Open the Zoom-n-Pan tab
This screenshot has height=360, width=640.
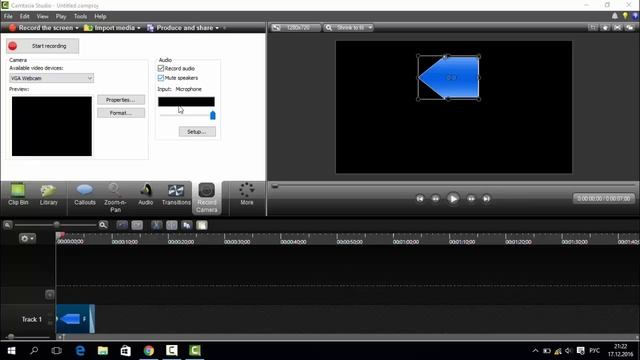[x=115, y=198]
